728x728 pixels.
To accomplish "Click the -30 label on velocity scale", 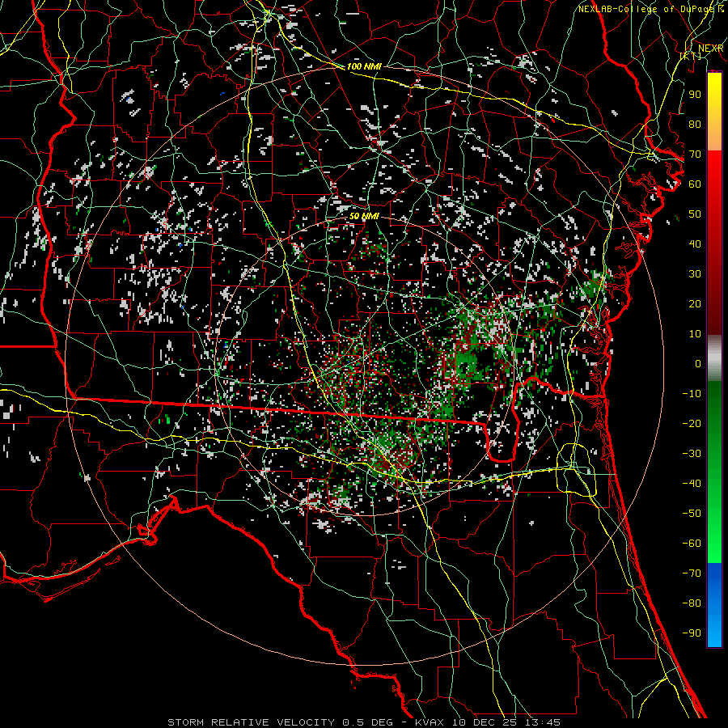I will pyautogui.click(x=692, y=454).
